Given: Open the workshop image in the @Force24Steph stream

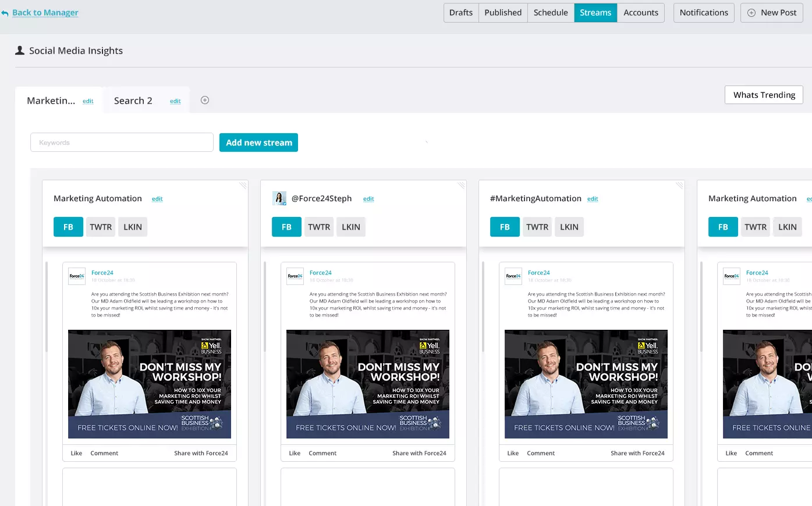Looking at the screenshot, I should pyautogui.click(x=368, y=384).
